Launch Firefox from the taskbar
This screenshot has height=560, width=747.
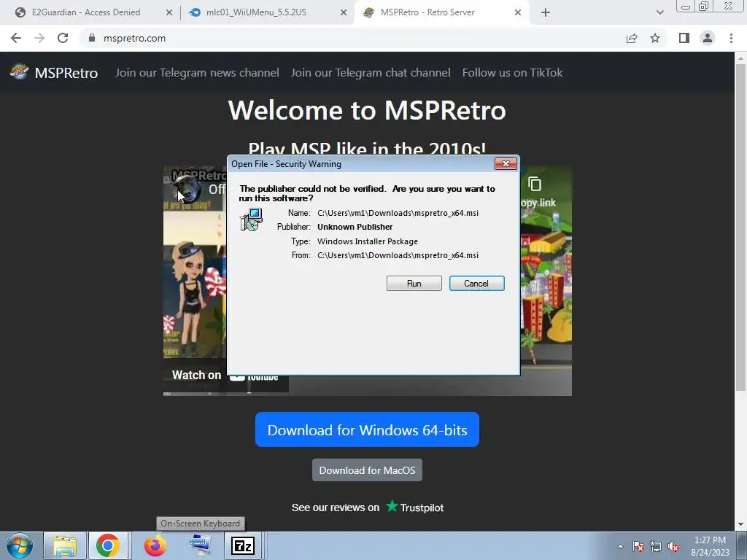(x=155, y=545)
